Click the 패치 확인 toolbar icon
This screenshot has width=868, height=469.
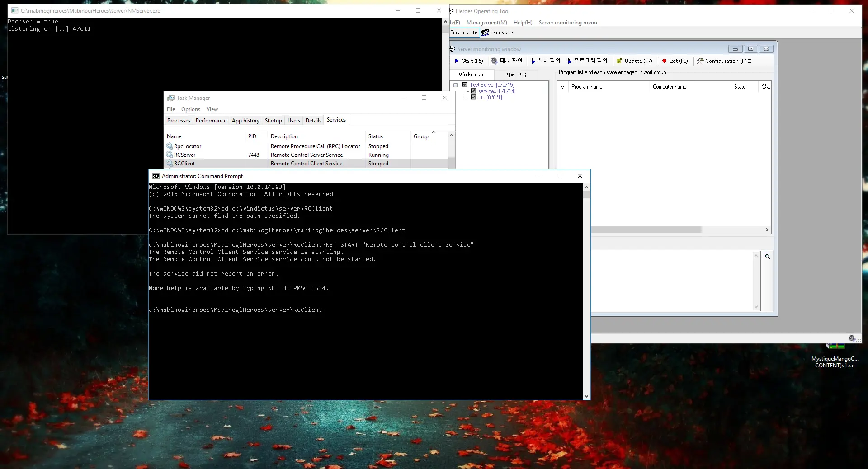point(494,61)
